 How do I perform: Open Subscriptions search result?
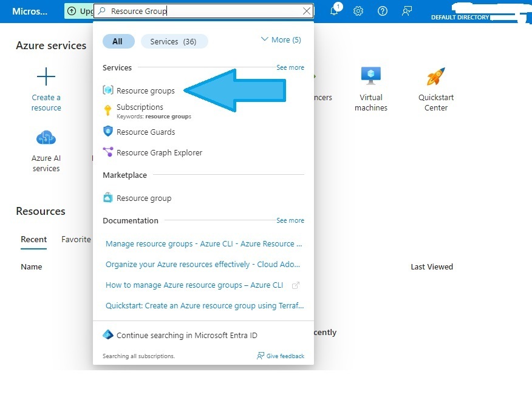pyautogui.click(x=140, y=107)
